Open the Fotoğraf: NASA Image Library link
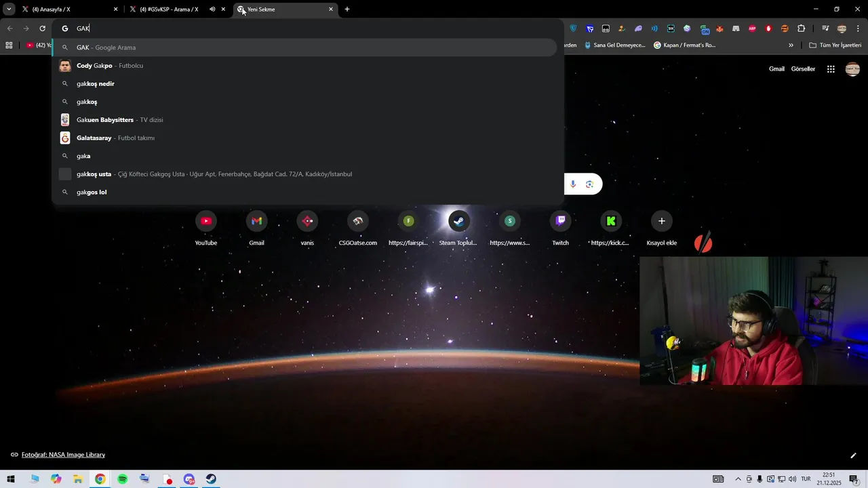This screenshot has height=488, width=868. pos(63,455)
